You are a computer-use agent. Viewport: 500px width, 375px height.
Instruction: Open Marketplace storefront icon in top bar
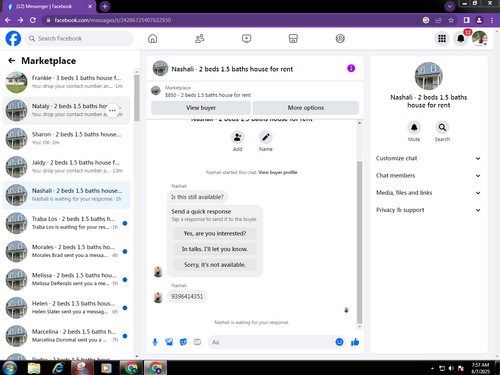[293, 38]
